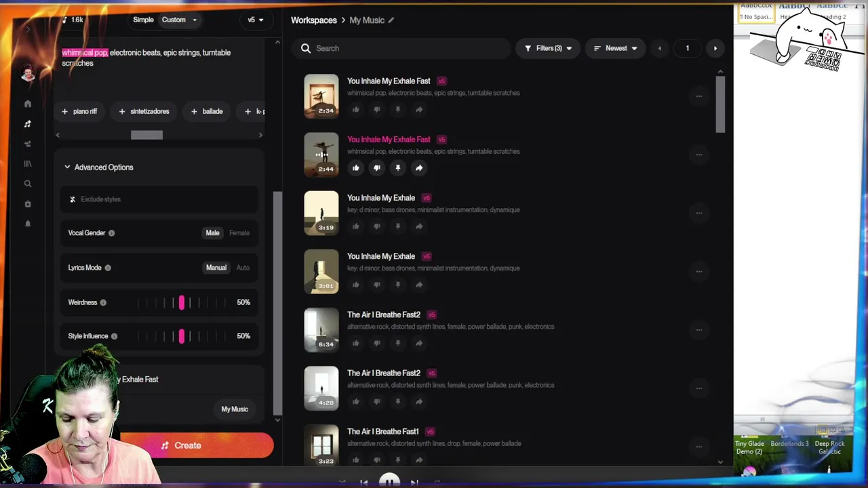The image size is (868, 488).
Task: Open the Search icon in left sidebar
Action: coord(28,184)
